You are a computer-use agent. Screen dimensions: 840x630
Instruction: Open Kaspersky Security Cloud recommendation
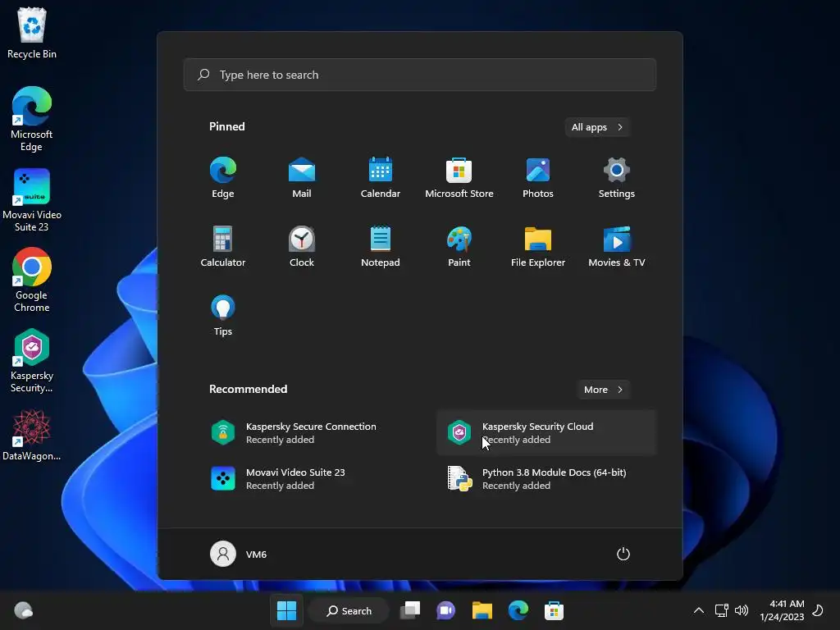(546, 433)
